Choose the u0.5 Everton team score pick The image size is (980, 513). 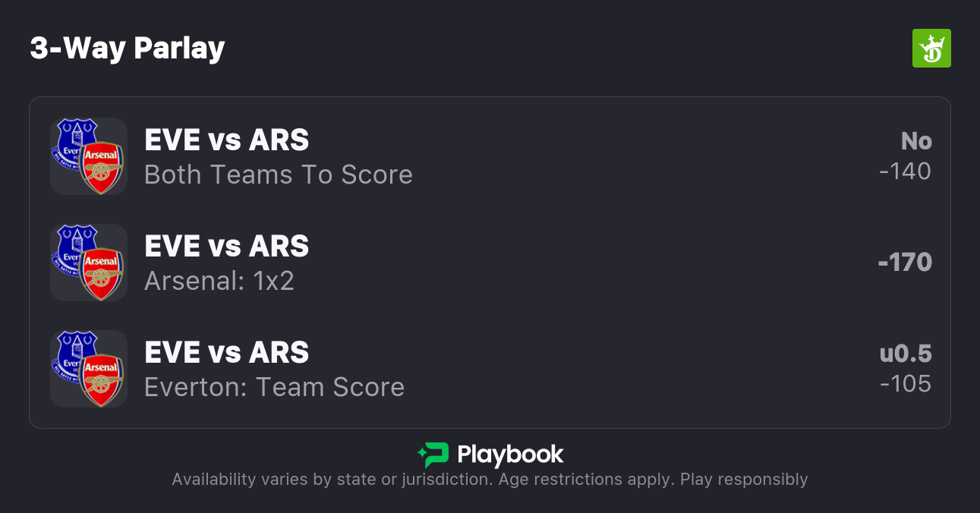point(905,354)
